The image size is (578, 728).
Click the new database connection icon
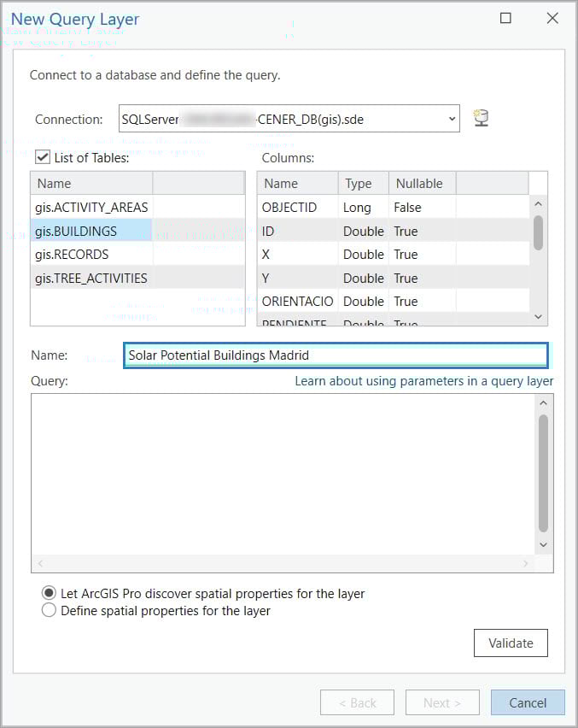pyautogui.click(x=481, y=119)
